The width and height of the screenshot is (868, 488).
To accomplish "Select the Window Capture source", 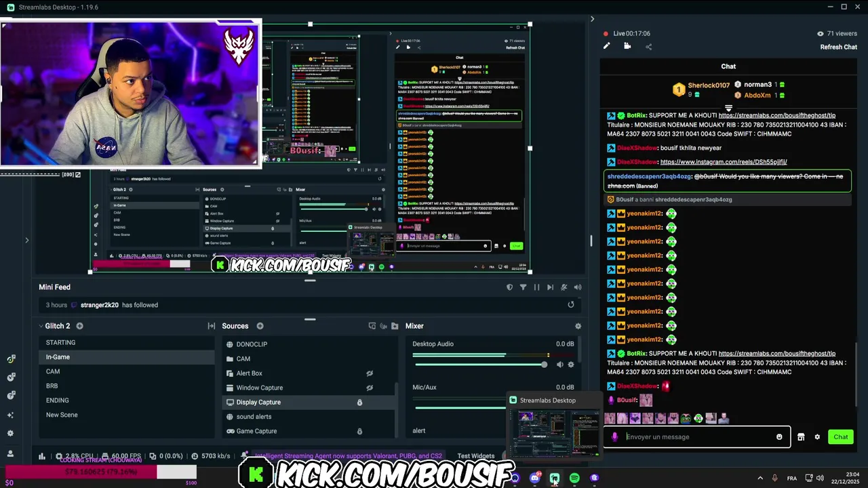I will pos(309,388).
